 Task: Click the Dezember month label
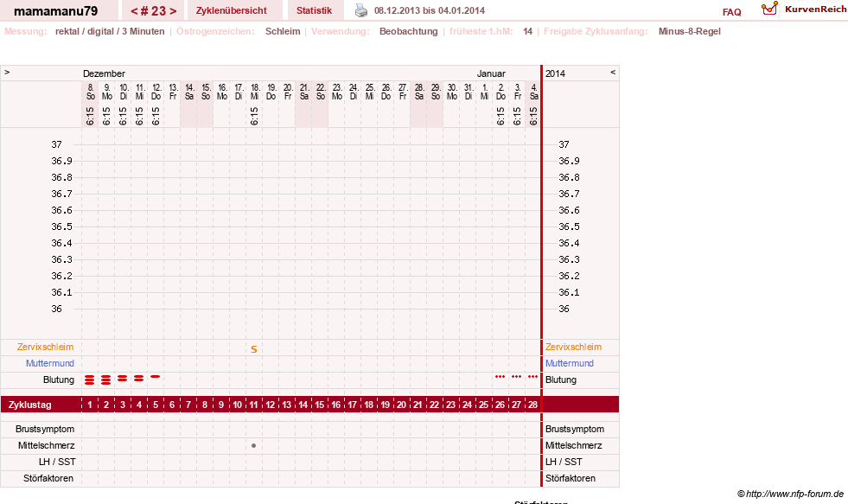coord(104,73)
